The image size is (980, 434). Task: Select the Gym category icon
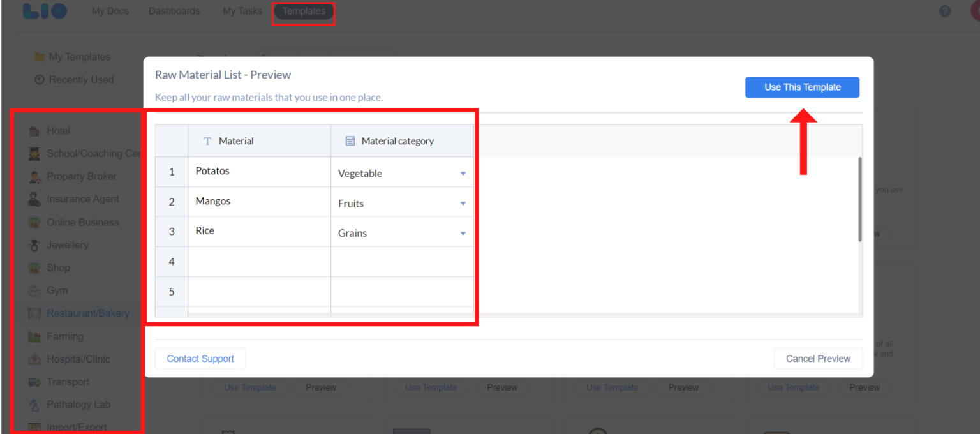point(34,290)
